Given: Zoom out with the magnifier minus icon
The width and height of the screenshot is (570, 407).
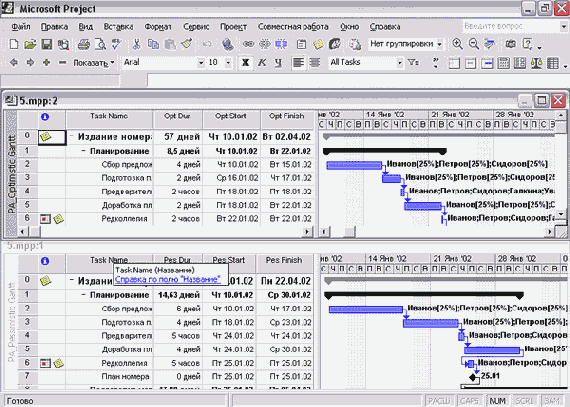Looking at the screenshot, I should [473, 44].
